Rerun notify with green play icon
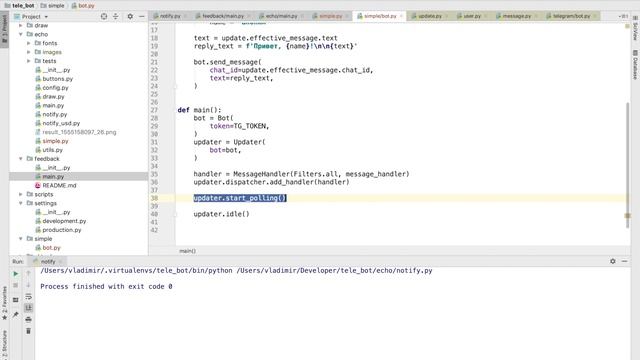The width and height of the screenshot is (640, 360). 16,274
